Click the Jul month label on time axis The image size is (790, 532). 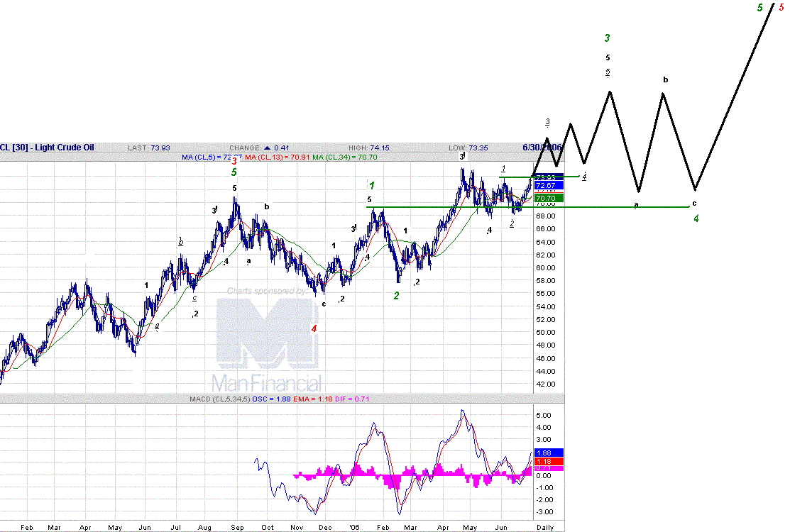click(x=176, y=528)
